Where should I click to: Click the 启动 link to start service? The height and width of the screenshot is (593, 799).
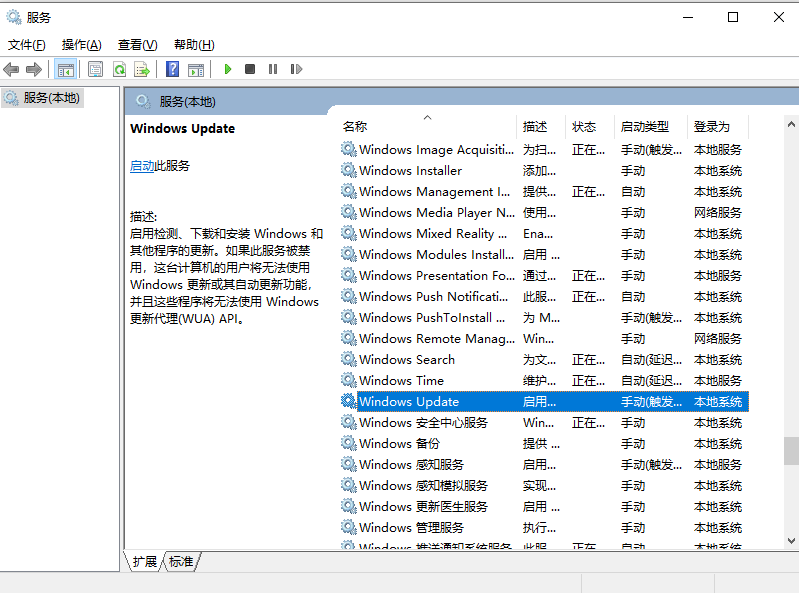(142, 166)
